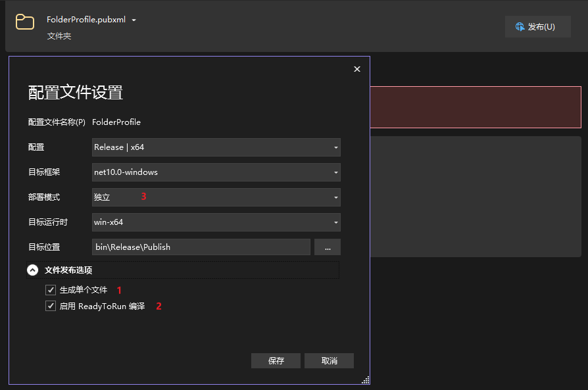Click the 取消 button
This screenshot has width=588, height=390.
point(329,361)
